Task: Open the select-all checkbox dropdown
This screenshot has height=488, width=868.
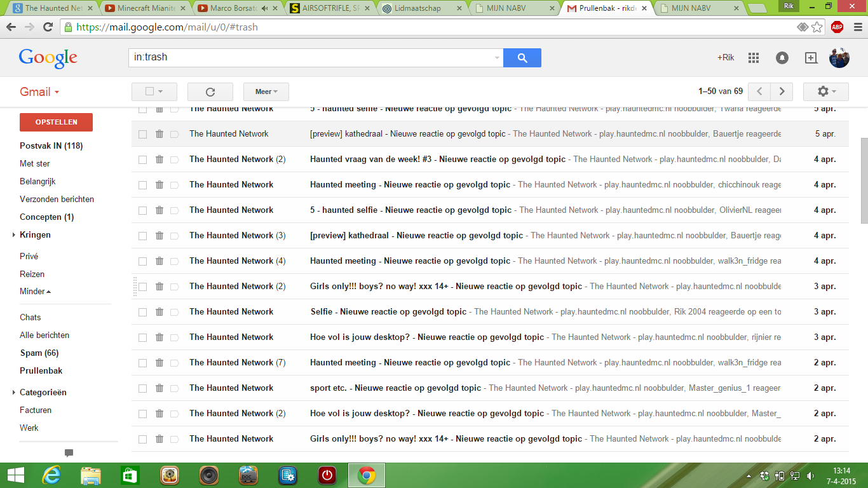Action: (154, 91)
